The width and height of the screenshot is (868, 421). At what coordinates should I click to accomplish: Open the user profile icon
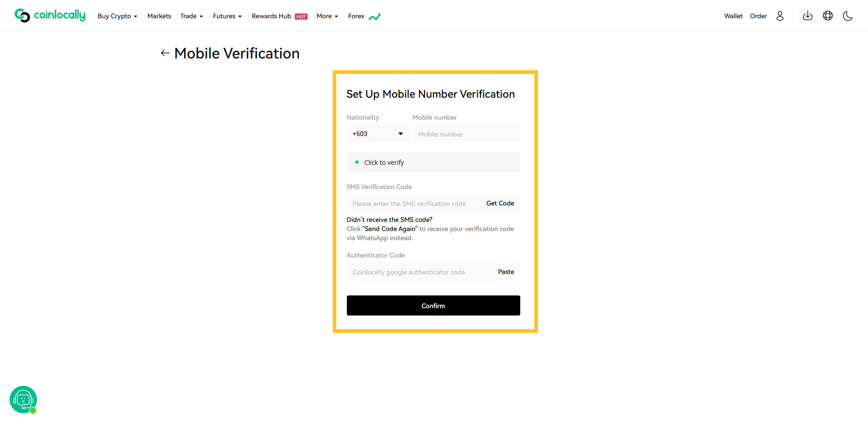pyautogui.click(x=780, y=16)
